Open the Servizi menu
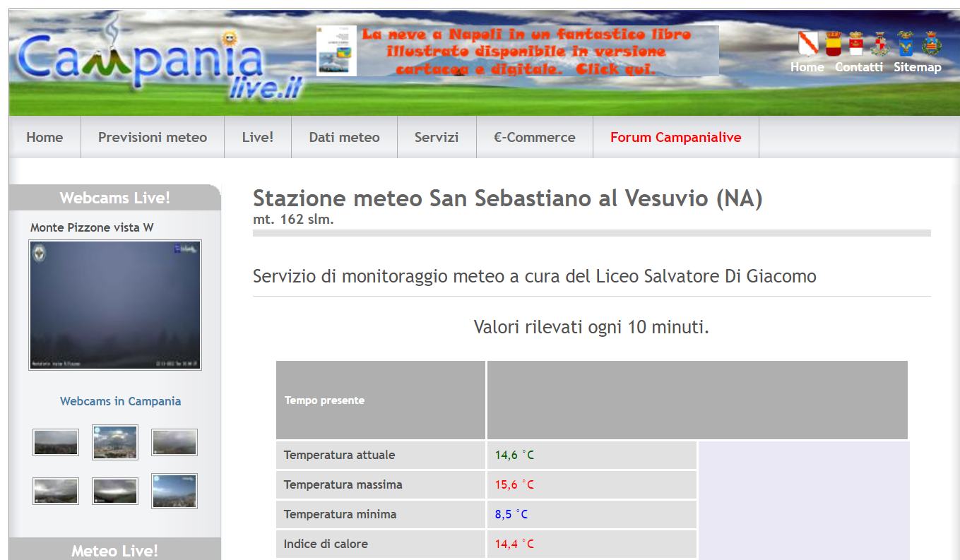The image size is (960, 560). [x=437, y=138]
